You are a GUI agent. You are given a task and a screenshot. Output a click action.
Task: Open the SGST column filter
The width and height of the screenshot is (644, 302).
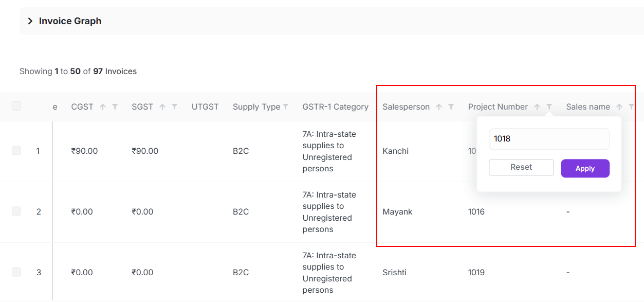(175, 107)
